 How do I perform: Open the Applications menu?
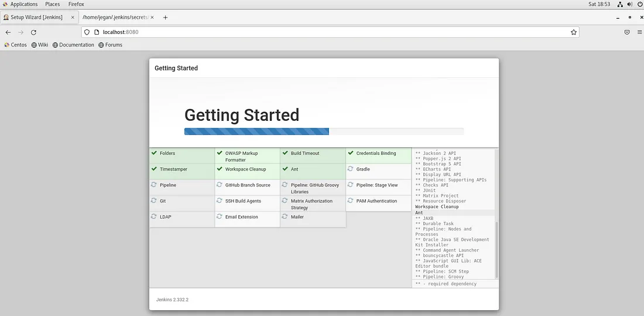24,4
